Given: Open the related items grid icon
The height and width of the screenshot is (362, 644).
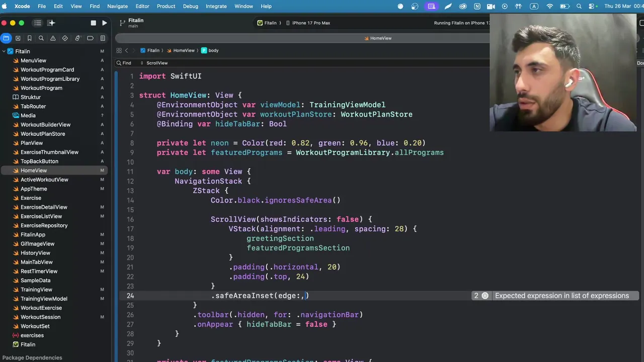Looking at the screenshot, I should pyautogui.click(x=119, y=50).
